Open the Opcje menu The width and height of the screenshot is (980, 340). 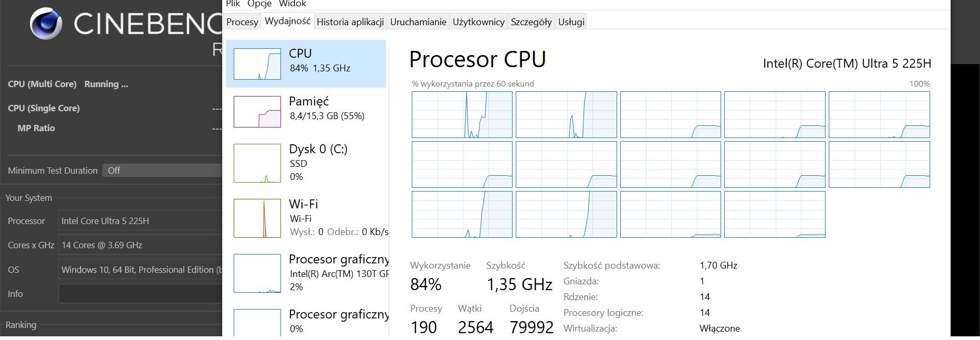pos(259,4)
